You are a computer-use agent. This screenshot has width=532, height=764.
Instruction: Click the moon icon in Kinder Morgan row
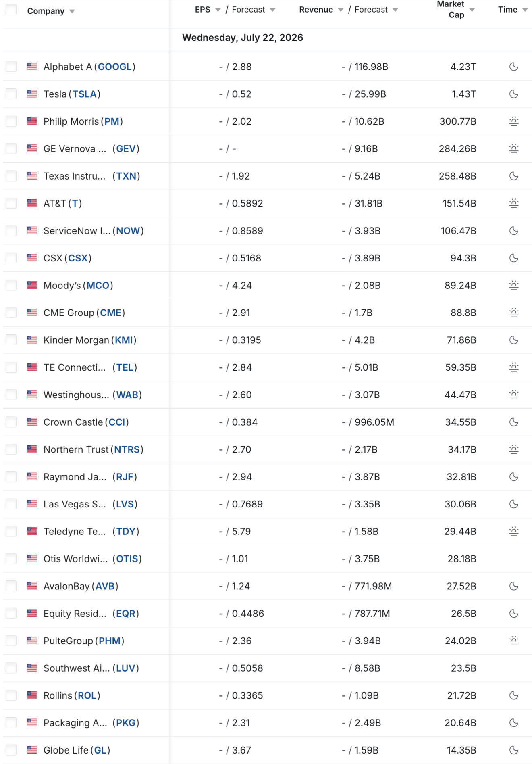513,340
